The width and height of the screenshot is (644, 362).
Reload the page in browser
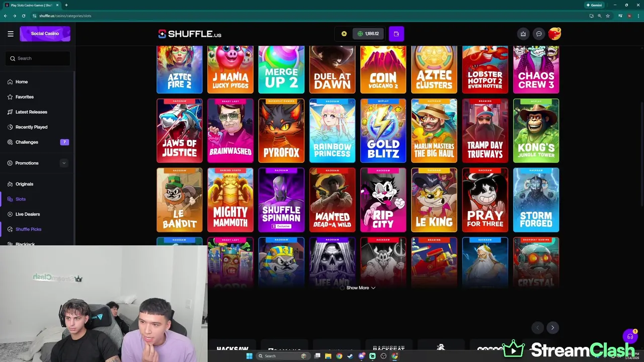point(24,16)
